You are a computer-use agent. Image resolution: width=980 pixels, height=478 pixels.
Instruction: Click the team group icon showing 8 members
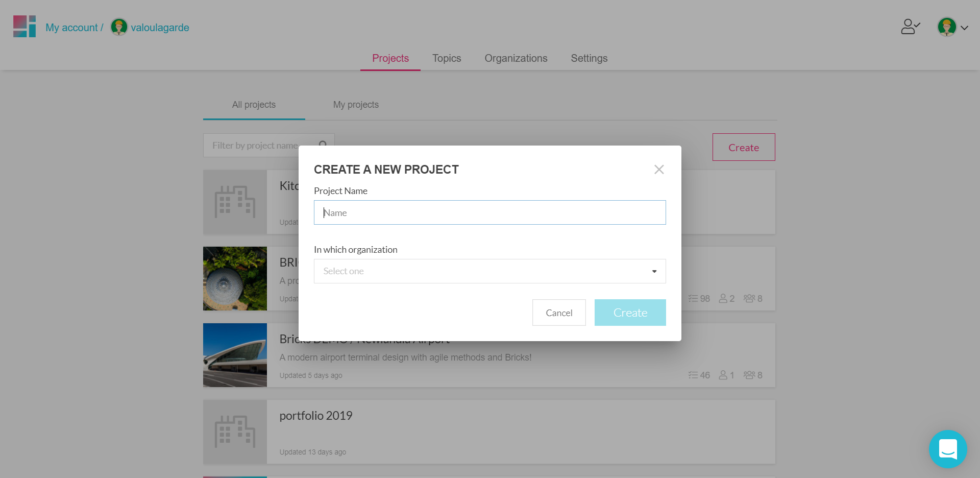coord(750,375)
